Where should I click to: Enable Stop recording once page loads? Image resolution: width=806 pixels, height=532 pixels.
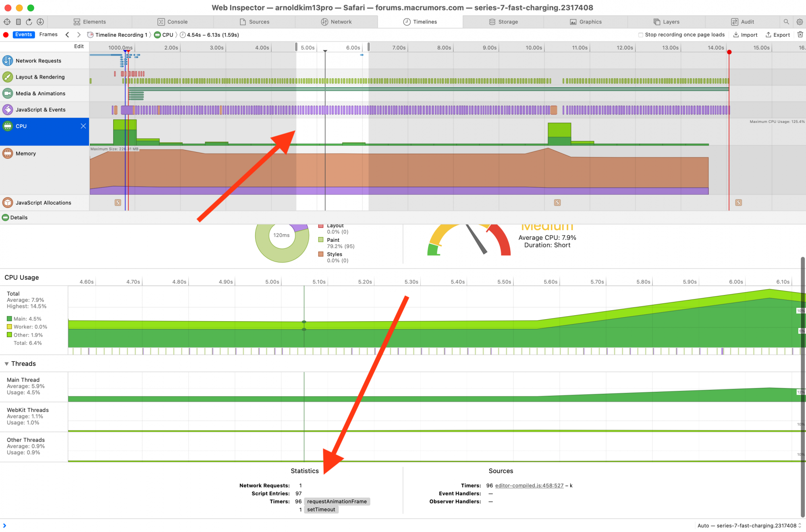pos(640,35)
